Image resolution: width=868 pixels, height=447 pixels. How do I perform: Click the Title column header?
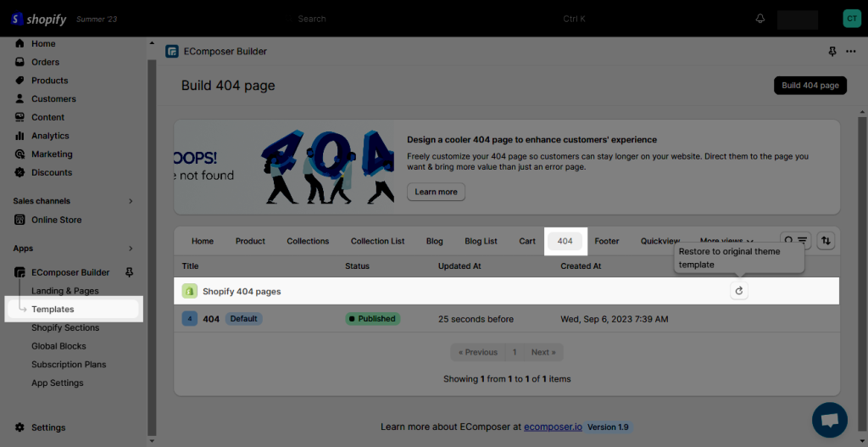click(x=190, y=265)
